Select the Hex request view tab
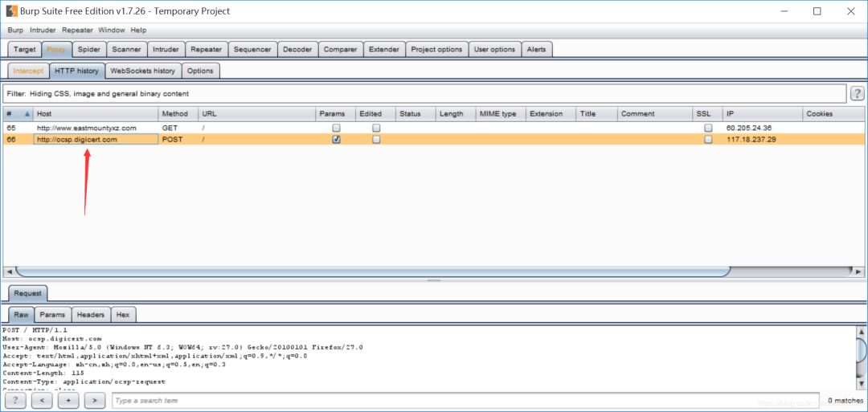868x412 pixels. [x=123, y=315]
